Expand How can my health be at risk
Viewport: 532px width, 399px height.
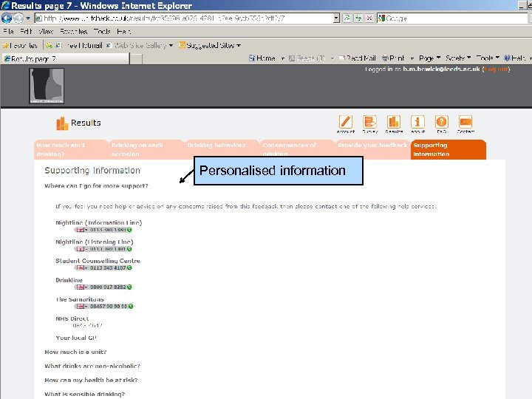tap(92, 380)
